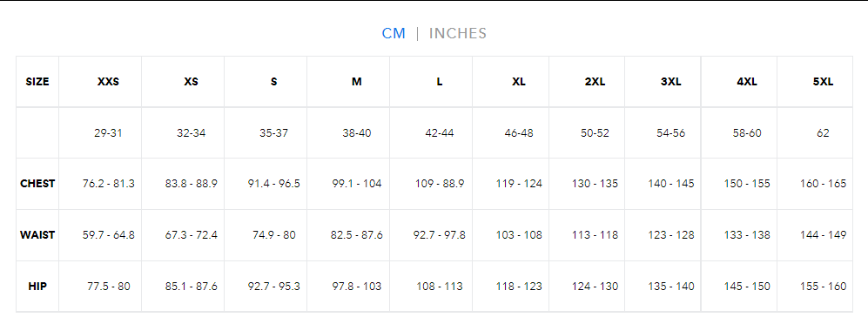Image resolution: width=868 pixels, height=331 pixels.
Task: Click chest value 140 - 145 for 3XL
Action: point(671,183)
